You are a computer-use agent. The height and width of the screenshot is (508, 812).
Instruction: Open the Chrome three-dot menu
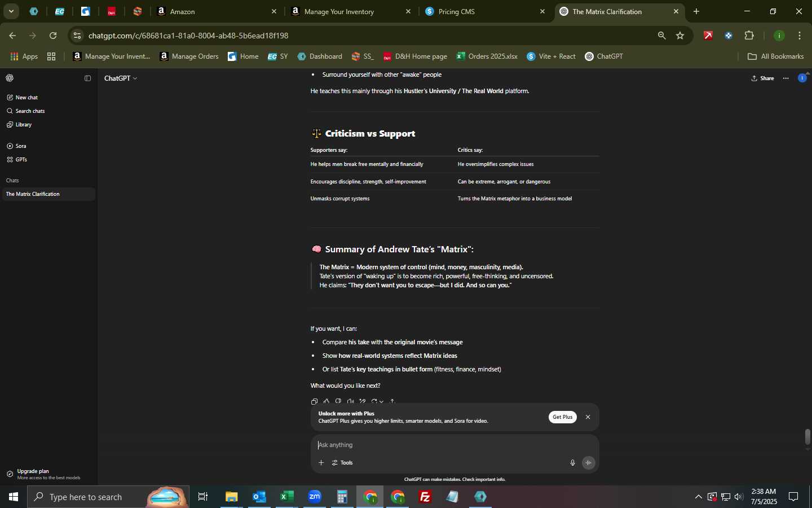800,36
